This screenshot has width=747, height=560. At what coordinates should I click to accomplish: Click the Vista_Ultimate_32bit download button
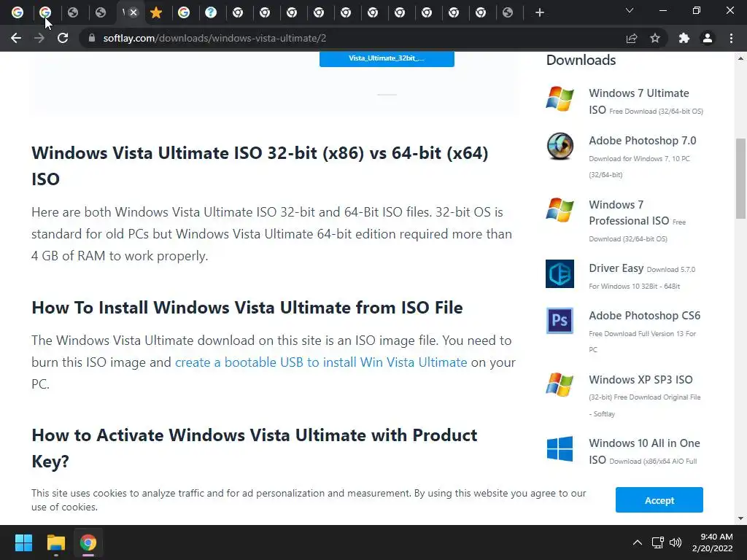(x=387, y=58)
